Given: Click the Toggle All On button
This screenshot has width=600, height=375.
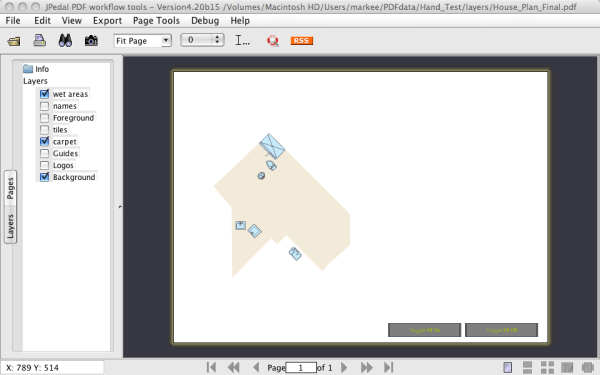Looking at the screenshot, I should pos(424,330).
